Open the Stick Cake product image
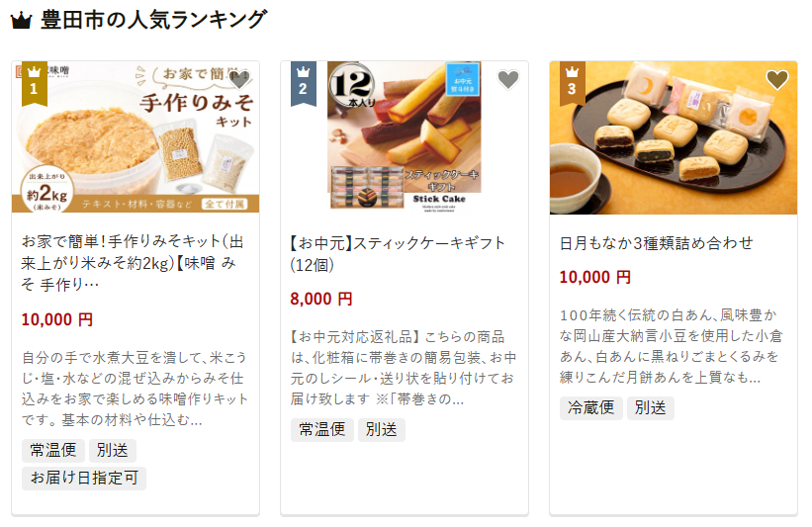This screenshot has height=527, width=812. click(x=405, y=137)
